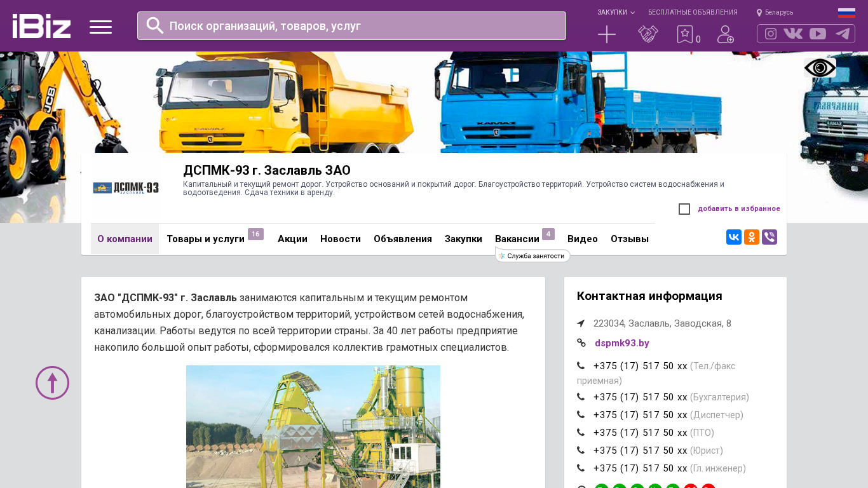Open the company Закупки tab

click(x=463, y=239)
